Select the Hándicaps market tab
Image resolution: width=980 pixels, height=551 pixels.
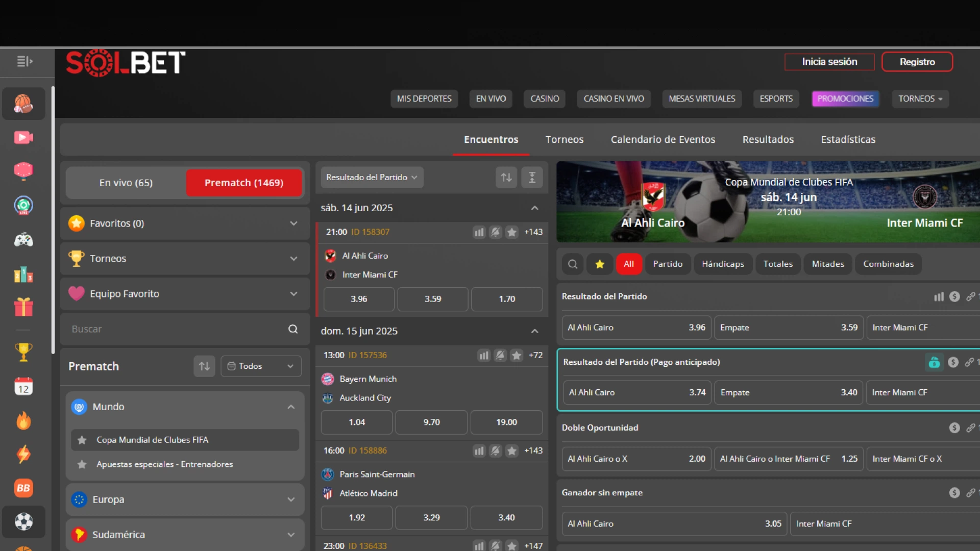723,264
